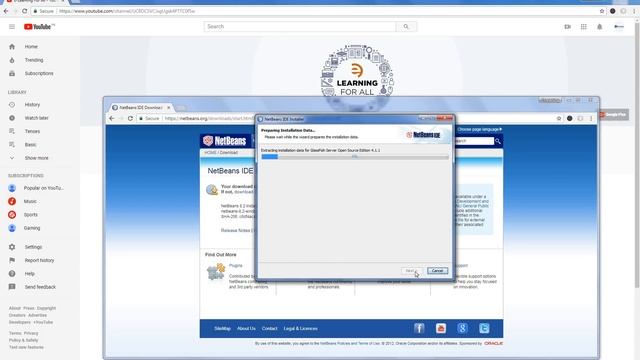Bookmark netbeans.org page with star icon

(x=559, y=118)
